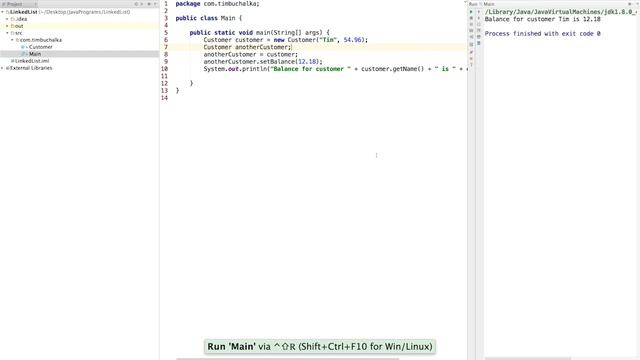This screenshot has height=360, width=640.
Task: Expand External Libraries node
Action: coord(2,68)
